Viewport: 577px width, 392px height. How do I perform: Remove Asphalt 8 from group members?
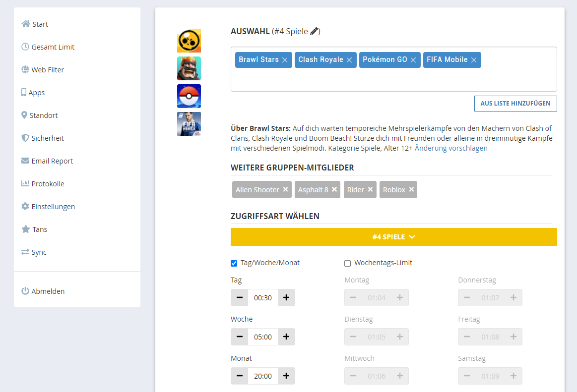[x=334, y=189]
